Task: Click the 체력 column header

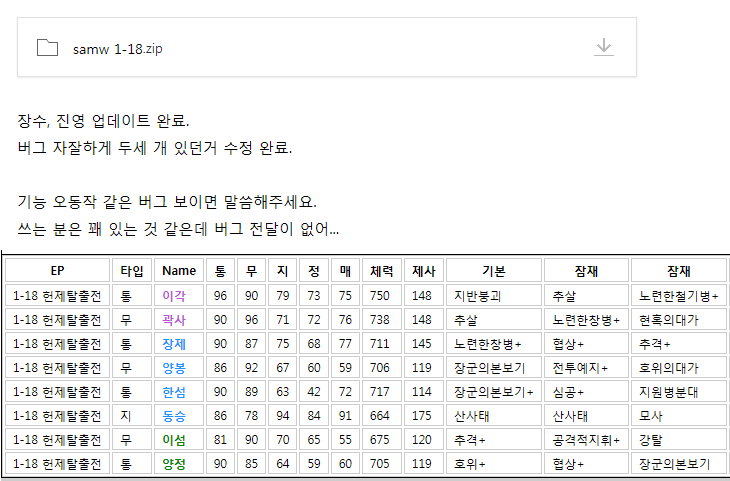Action: tap(382, 271)
